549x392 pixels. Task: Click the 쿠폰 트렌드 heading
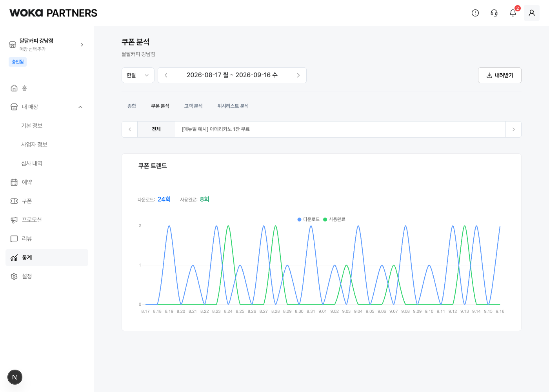click(153, 166)
